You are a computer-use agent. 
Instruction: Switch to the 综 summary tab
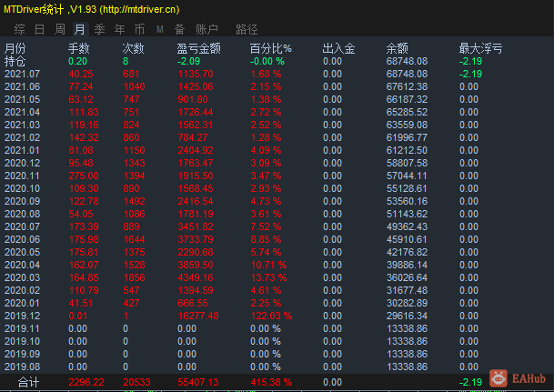pyautogui.click(x=20, y=29)
